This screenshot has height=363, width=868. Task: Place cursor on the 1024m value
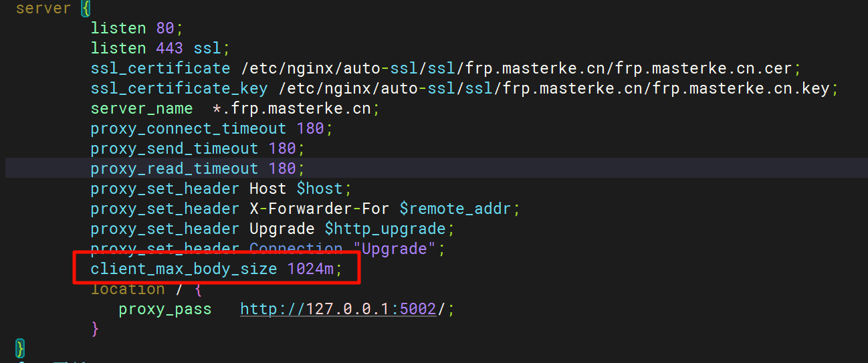[x=311, y=269]
